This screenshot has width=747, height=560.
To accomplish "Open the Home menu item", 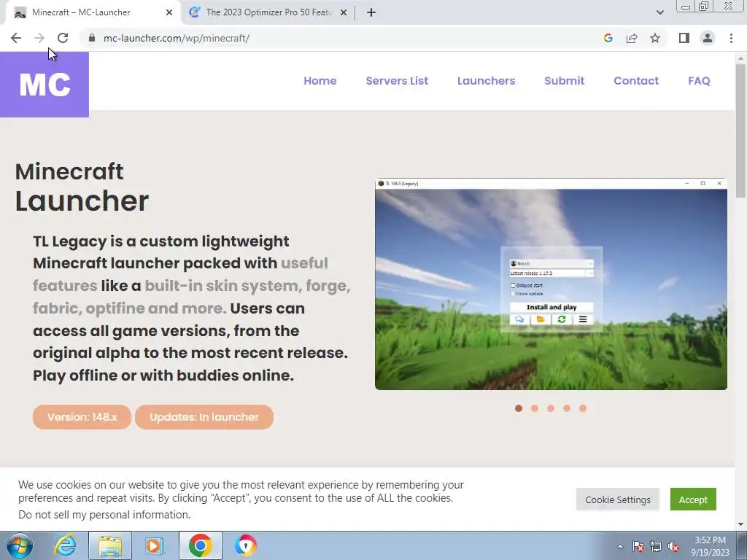I will tap(320, 80).
